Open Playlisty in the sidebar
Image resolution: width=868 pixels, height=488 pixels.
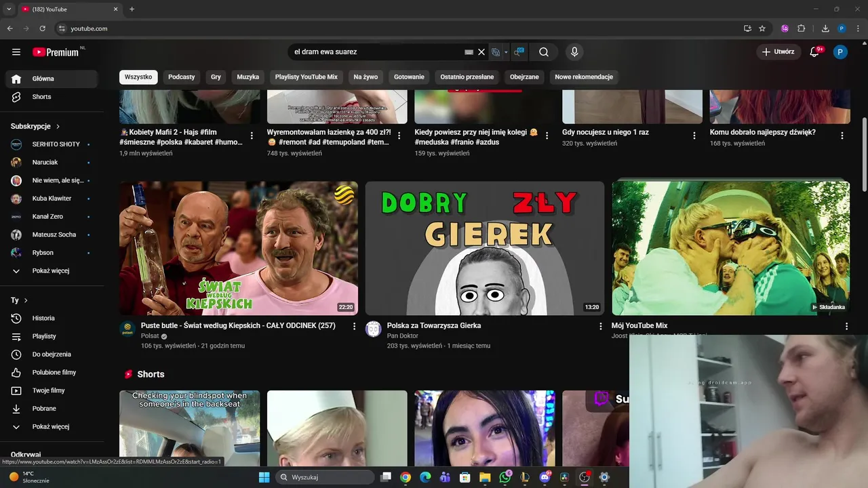52,336
